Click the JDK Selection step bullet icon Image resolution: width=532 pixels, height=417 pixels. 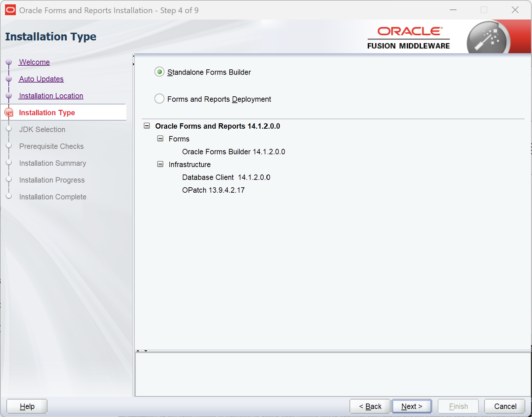click(x=9, y=129)
